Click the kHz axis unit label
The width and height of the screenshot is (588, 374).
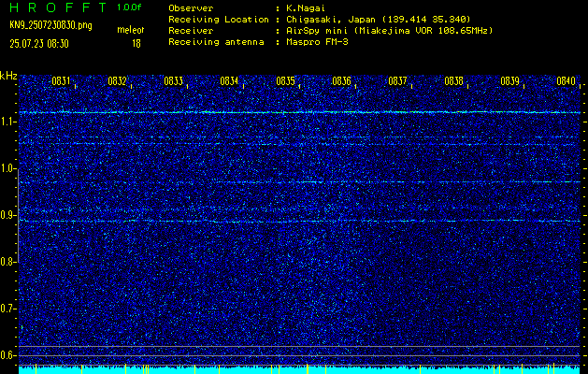[x=8, y=76]
